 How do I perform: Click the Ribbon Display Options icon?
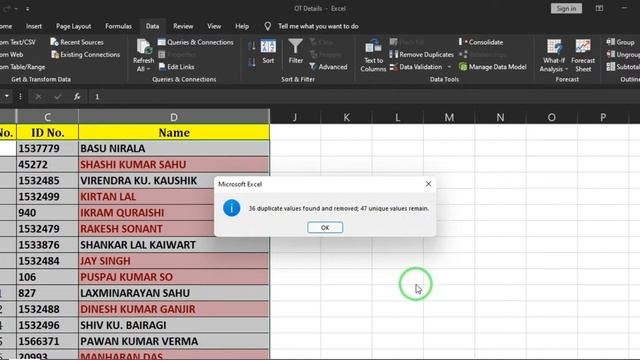599,8
